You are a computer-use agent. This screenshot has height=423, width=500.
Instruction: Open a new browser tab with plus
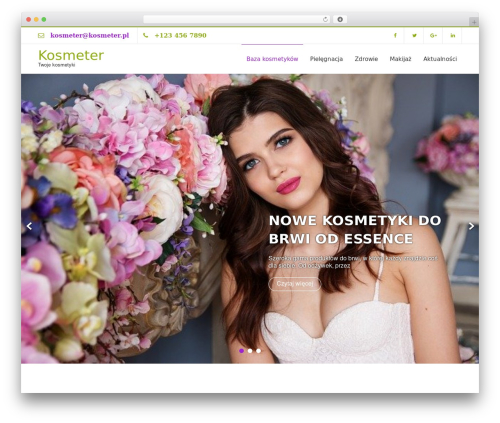point(474,22)
